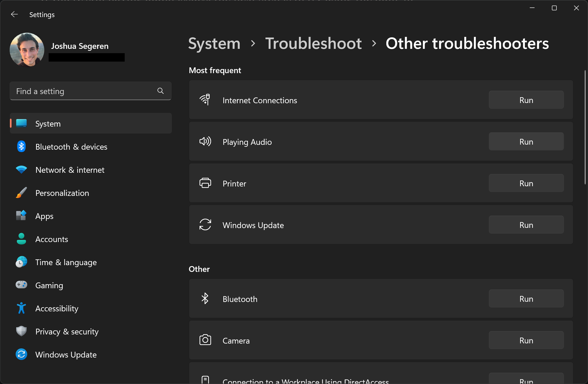Click the Accounts person icon
The image size is (588, 384).
(21, 239)
